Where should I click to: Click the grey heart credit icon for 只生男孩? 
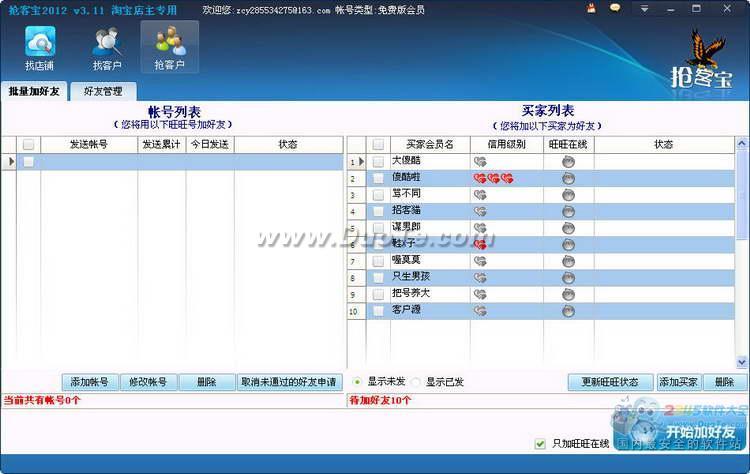(480, 278)
